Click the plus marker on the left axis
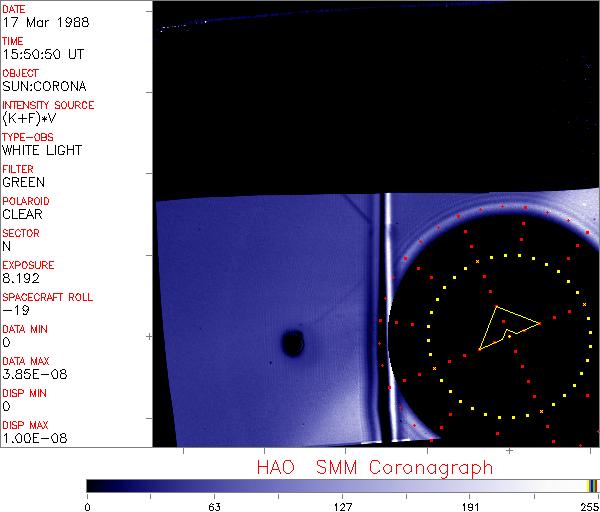The image size is (600, 512). [149, 336]
